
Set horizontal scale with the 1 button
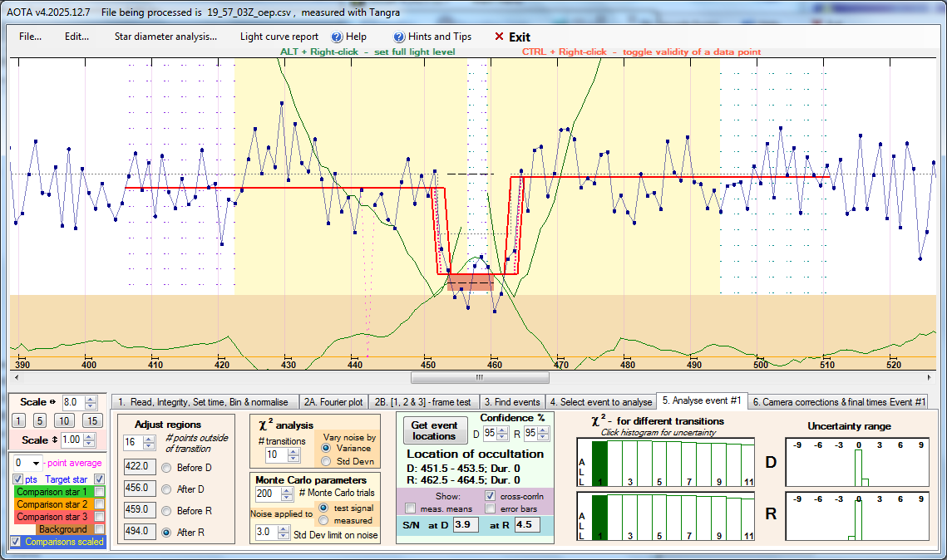tap(18, 420)
